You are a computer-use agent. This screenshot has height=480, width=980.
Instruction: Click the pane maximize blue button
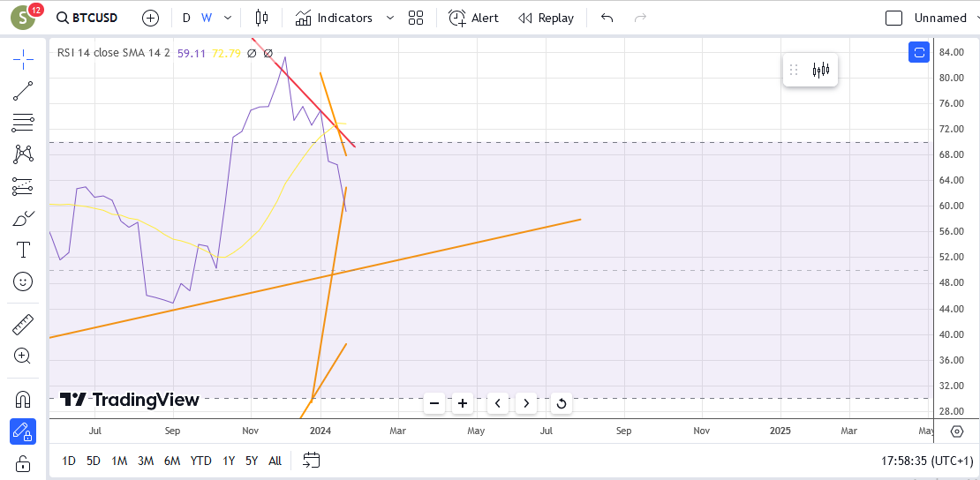[919, 53]
